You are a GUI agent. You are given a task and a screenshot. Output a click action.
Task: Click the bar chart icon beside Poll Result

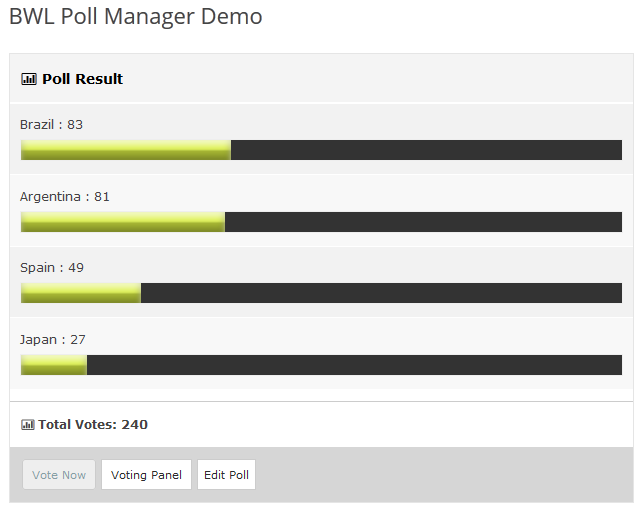pyautogui.click(x=29, y=79)
